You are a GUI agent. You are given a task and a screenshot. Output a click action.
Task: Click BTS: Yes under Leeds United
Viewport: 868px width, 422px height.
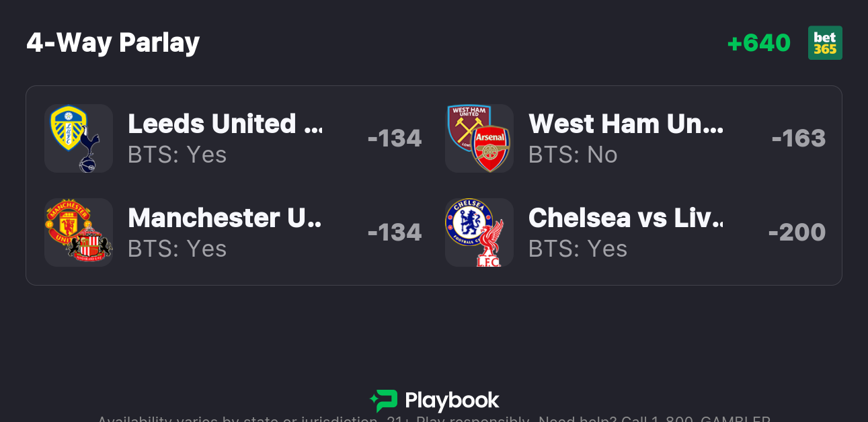click(177, 155)
